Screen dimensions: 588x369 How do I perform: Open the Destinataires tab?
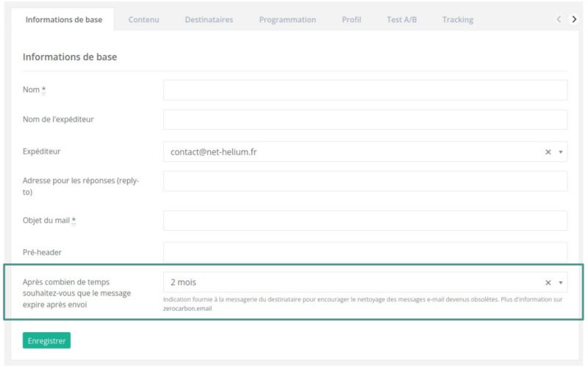click(x=209, y=20)
